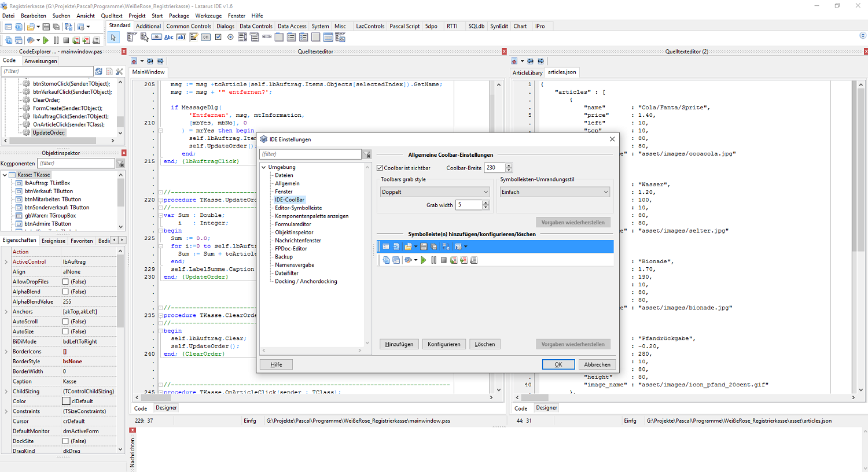
Task: Toggle the AutoScroll property checkbox
Action: coord(66,322)
